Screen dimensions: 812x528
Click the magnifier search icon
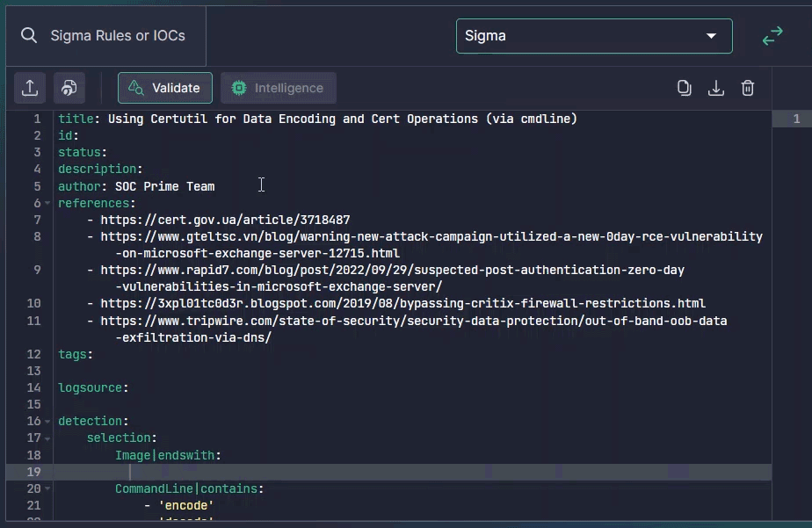[x=29, y=36]
